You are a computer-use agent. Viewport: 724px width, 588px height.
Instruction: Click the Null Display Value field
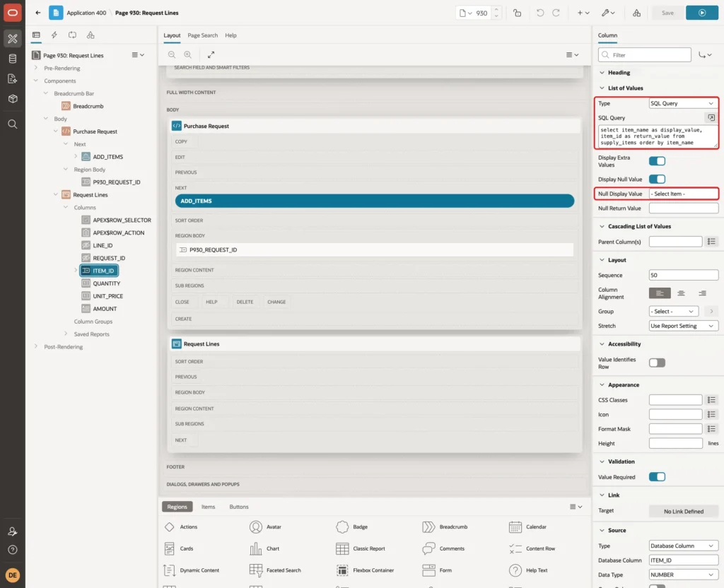(684, 194)
